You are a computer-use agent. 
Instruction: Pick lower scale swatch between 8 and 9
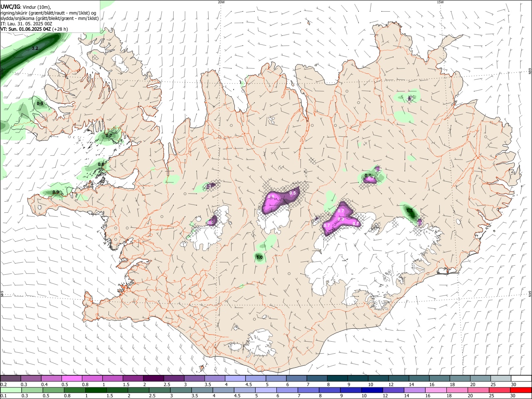(329, 390)
